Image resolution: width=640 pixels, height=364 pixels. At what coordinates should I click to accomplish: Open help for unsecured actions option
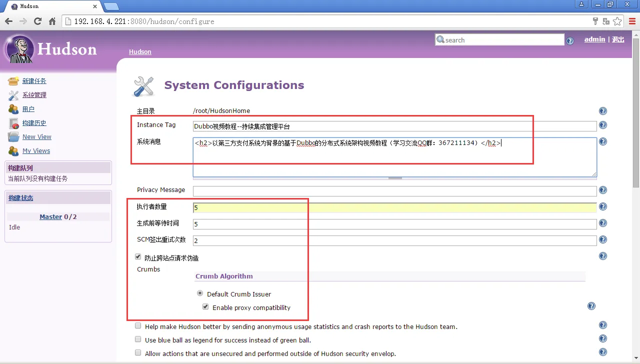click(603, 352)
